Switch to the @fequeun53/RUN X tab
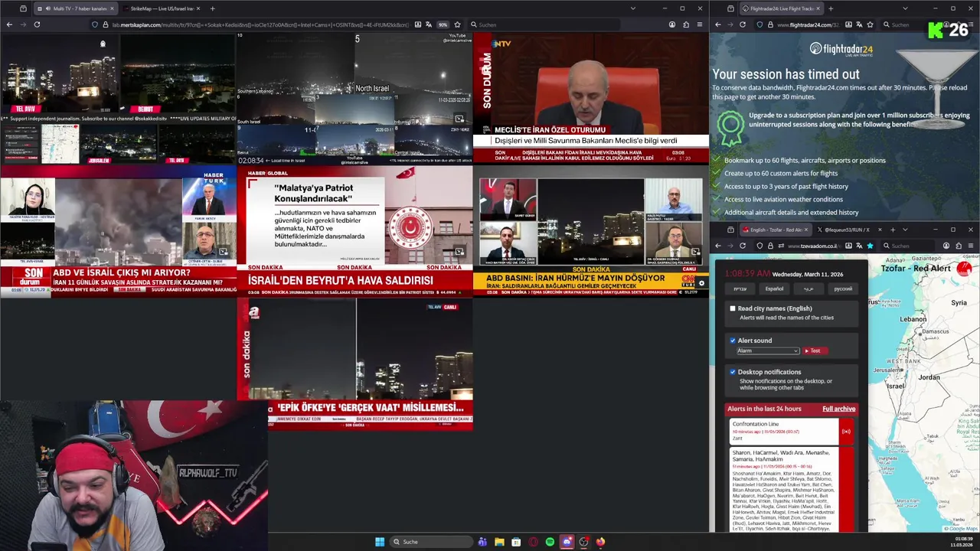Screen dimensions: 980x551 848,230
